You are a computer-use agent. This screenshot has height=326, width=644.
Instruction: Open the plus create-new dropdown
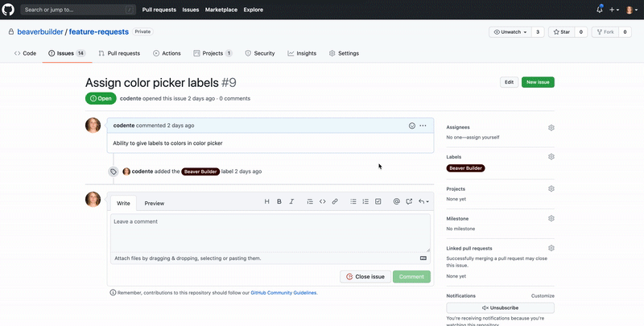614,10
